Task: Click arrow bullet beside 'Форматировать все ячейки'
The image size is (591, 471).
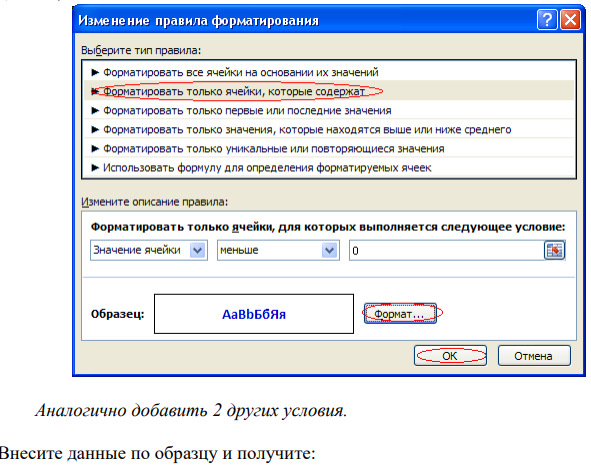Action: (x=95, y=72)
